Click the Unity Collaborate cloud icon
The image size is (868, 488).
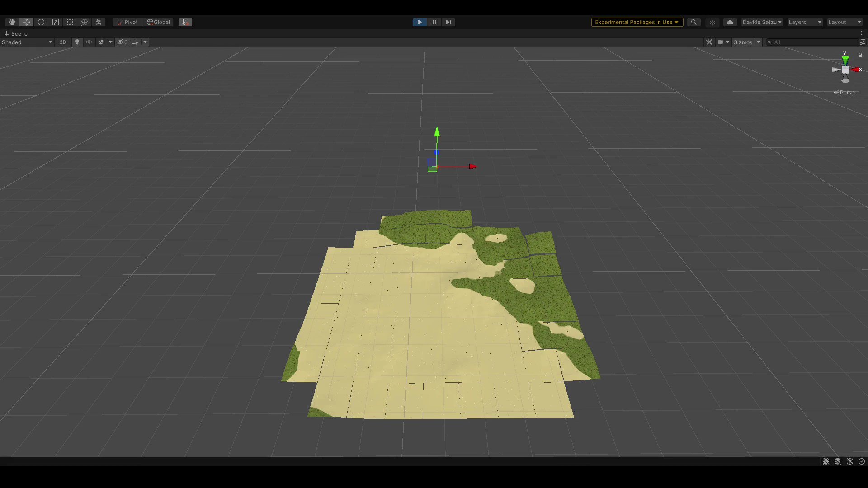pyautogui.click(x=730, y=22)
